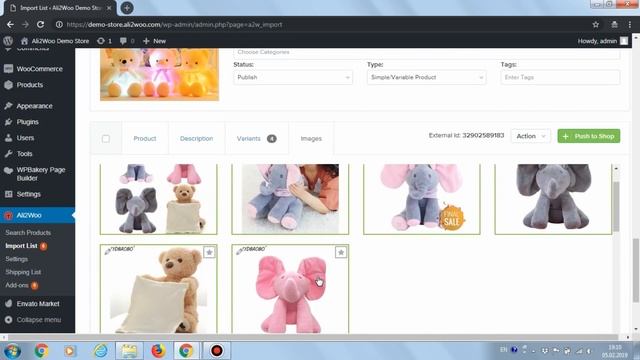The height and width of the screenshot is (360, 640).
Task: Bookmark this page with the star icon
Action: [596, 24]
